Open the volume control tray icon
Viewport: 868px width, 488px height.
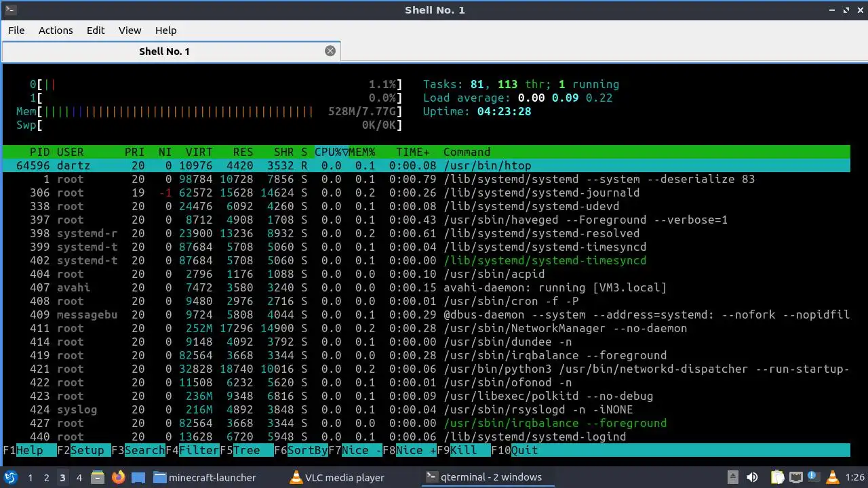(x=752, y=477)
